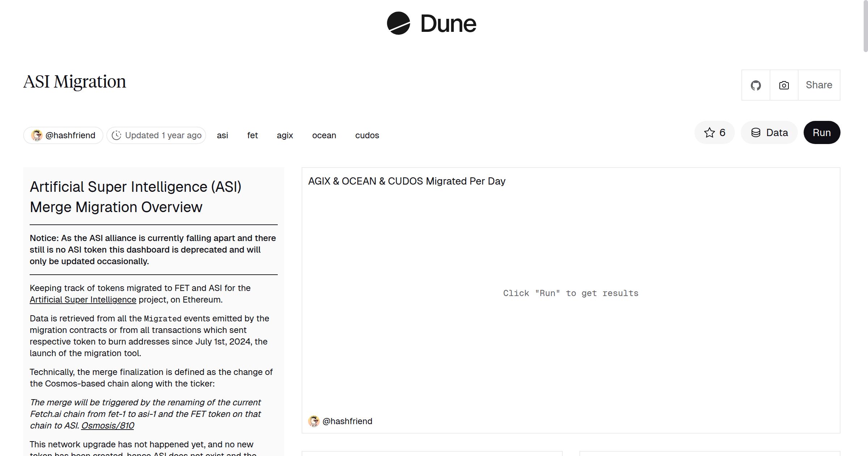Select the agix tag
Image resolution: width=868 pixels, height=456 pixels.
coord(285,135)
